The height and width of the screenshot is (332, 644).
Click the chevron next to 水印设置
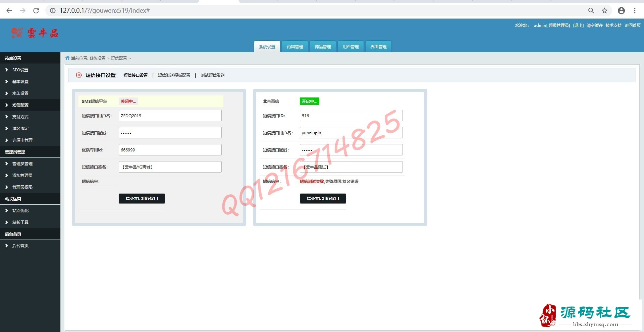coord(6,93)
